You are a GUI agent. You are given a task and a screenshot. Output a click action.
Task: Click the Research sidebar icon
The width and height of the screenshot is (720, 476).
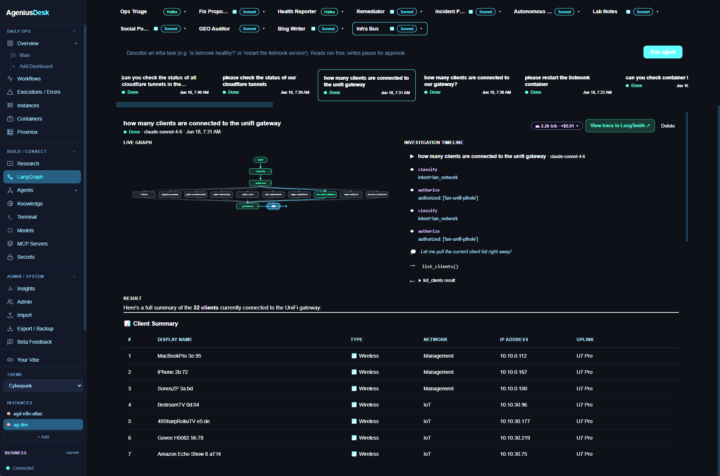tap(10, 163)
